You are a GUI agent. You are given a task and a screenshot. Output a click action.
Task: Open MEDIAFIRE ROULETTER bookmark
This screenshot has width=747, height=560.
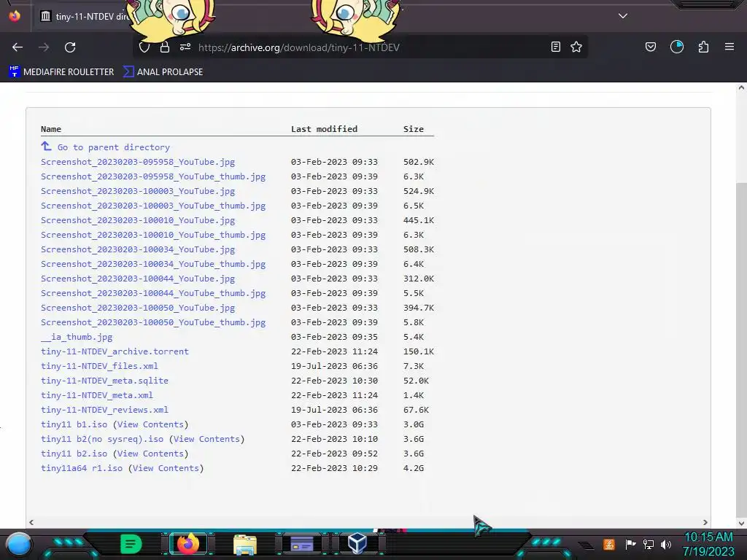coord(61,72)
